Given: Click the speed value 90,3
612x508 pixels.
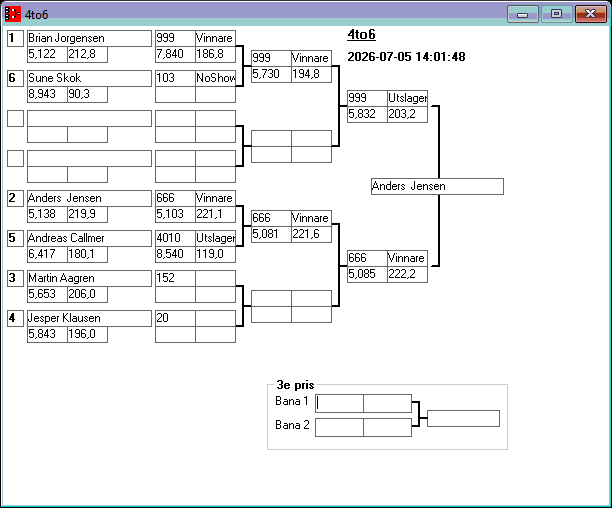Looking at the screenshot, I should tap(87, 94).
